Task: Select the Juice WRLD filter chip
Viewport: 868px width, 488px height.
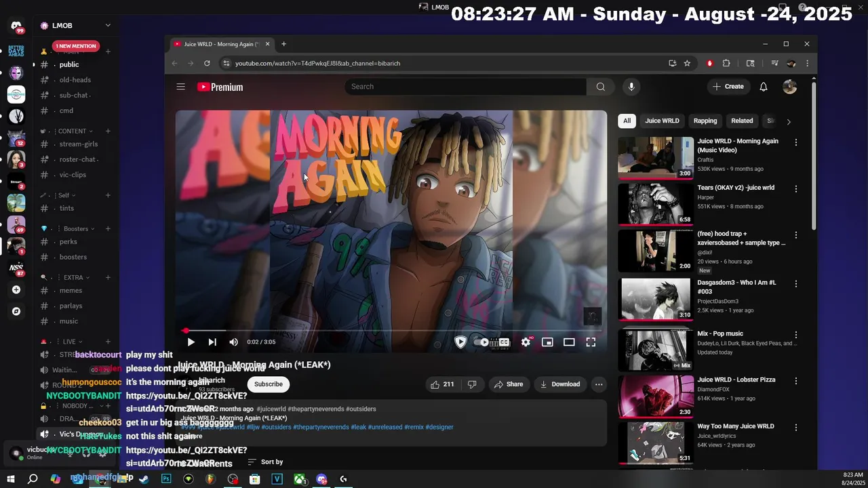Action: tap(662, 121)
